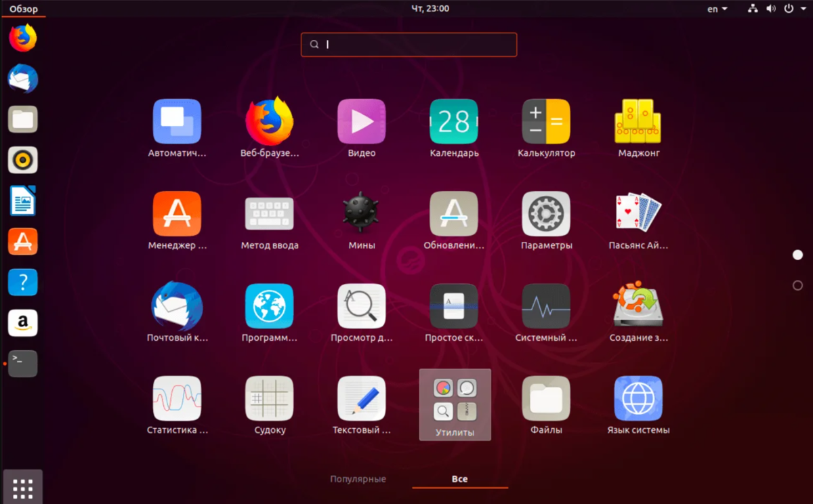813x504 pixels.
Task: Open Thunderbird from the dock
Action: (x=22, y=79)
